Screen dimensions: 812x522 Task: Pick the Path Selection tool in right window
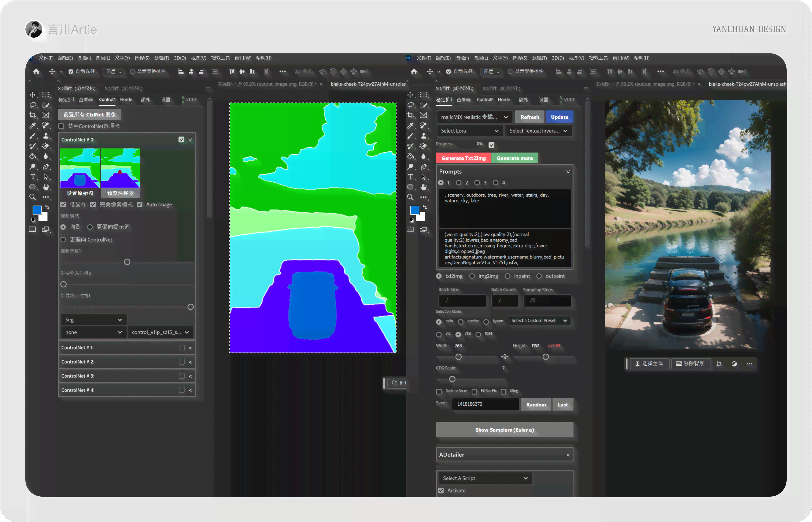pyautogui.click(x=424, y=177)
